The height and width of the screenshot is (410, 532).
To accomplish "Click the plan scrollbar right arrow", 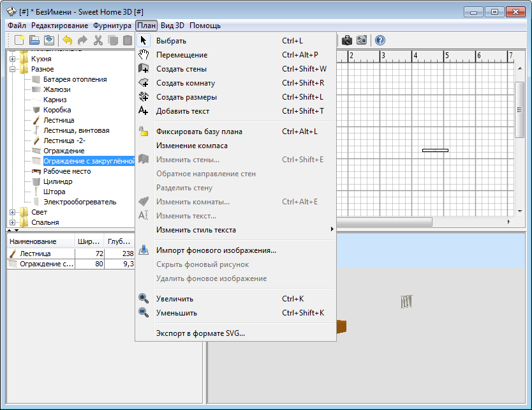I will click(508, 222).
